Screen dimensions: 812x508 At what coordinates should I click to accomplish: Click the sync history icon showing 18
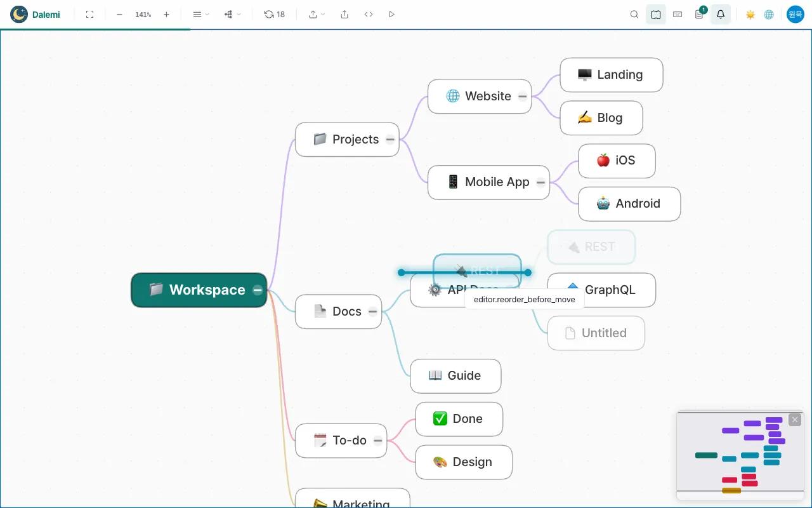click(x=274, y=14)
